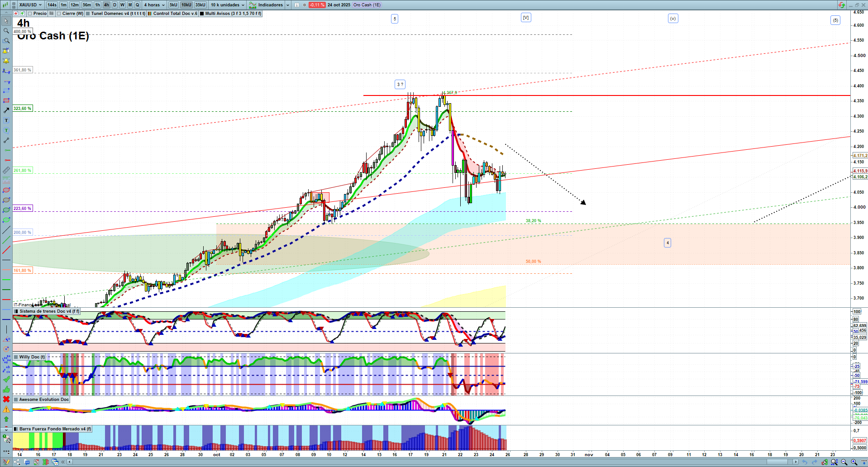Click the alert bell icon in sidebar

point(6,61)
